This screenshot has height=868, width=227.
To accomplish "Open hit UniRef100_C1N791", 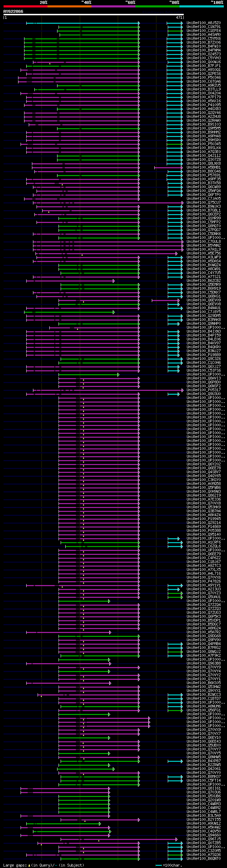I will click(x=204, y=27).
